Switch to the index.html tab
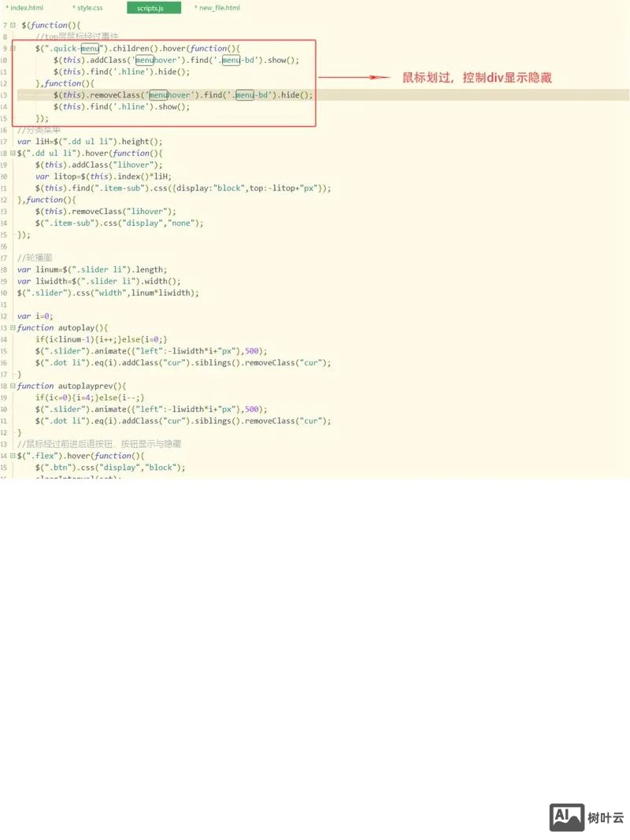Viewport: 630px width, 840px height. point(24,8)
